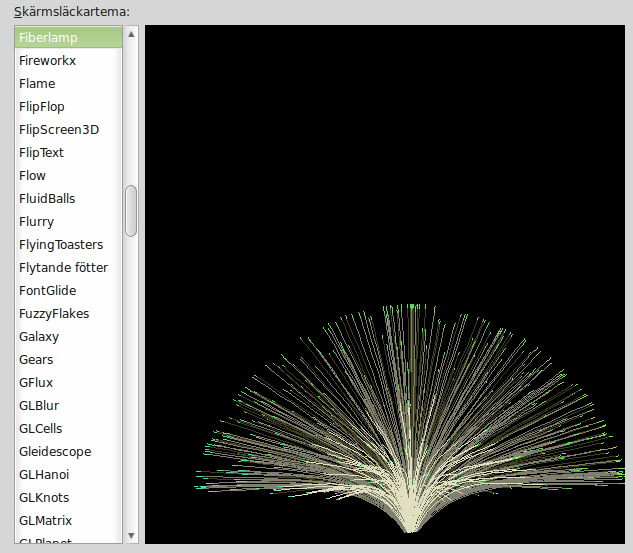The height and width of the screenshot is (553, 633).
Task: Choose the Flame screensaver
Action: coord(68,84)
